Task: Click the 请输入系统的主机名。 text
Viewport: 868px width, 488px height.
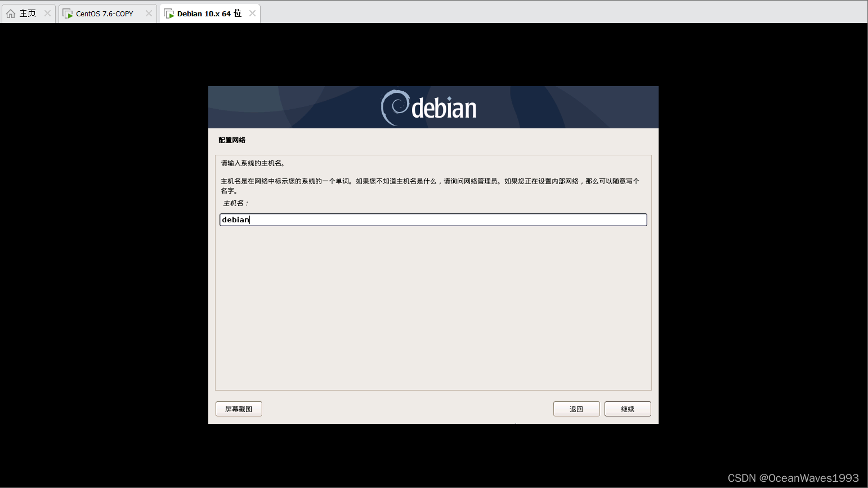Action: coord(253,163)
